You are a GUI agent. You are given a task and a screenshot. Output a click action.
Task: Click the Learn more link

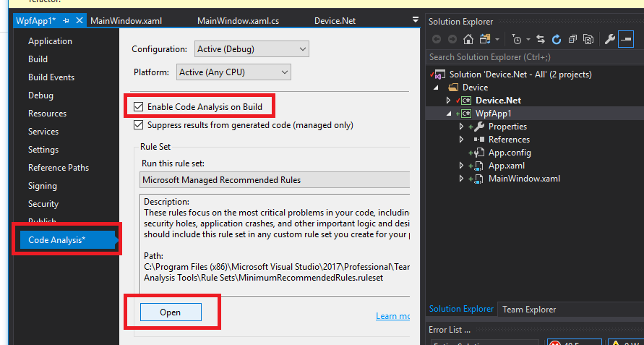[392, 316]
